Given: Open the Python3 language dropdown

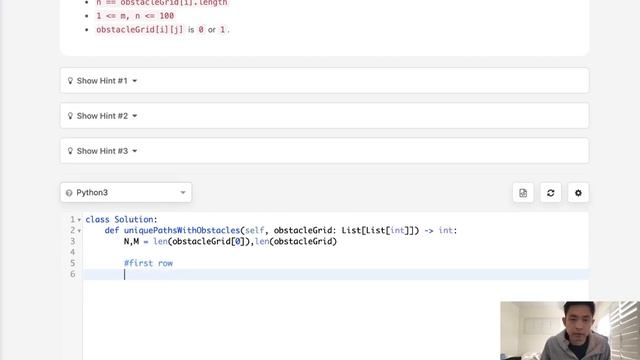Looking at the screenshot, I should point(126,192).
